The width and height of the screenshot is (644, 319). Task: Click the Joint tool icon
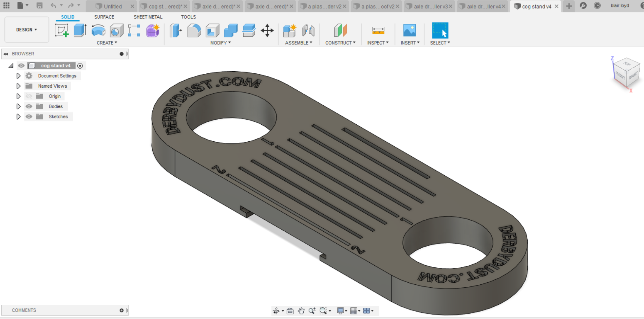308,31
